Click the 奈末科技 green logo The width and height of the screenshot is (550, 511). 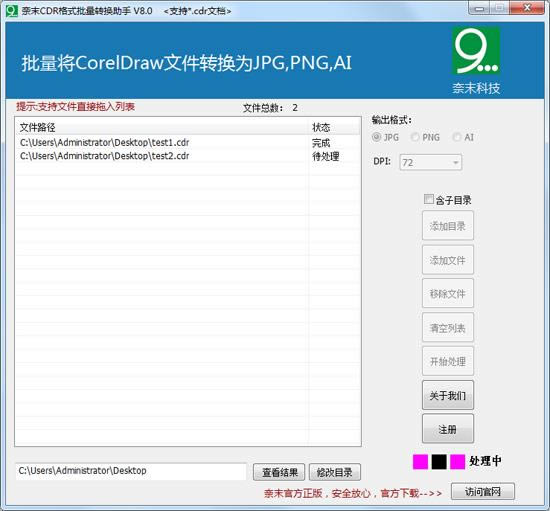tap(476, 51)
